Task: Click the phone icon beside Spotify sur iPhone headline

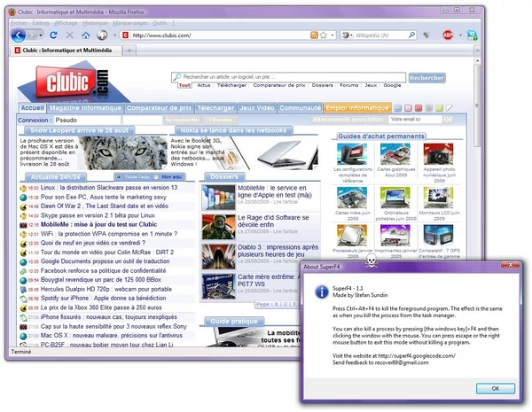Action: pos(23,299)
